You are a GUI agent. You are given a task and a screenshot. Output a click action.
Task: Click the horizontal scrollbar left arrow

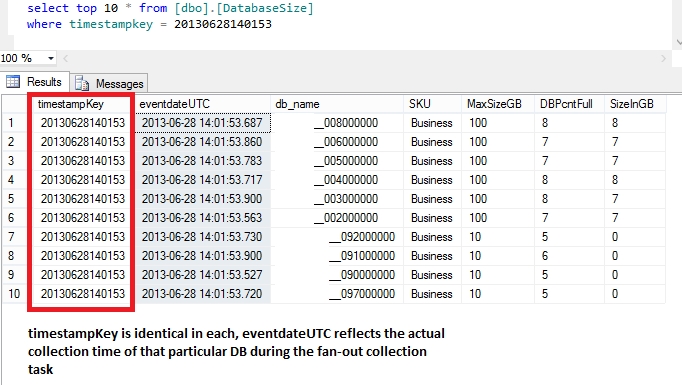[x=66, y=58]
